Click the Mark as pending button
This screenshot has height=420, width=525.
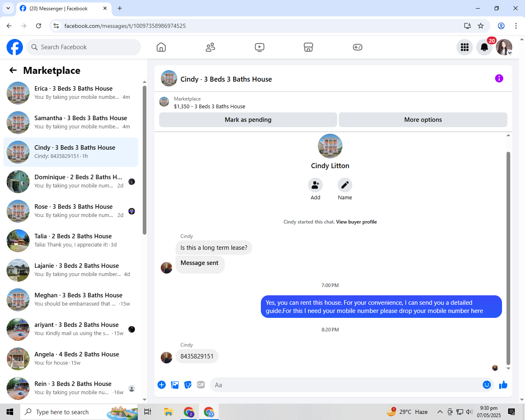(x=248, y=120)
